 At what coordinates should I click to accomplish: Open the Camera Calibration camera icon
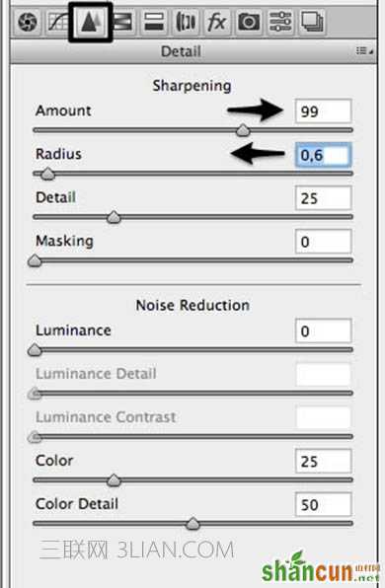pyautogui.click(x=249, y=22)
